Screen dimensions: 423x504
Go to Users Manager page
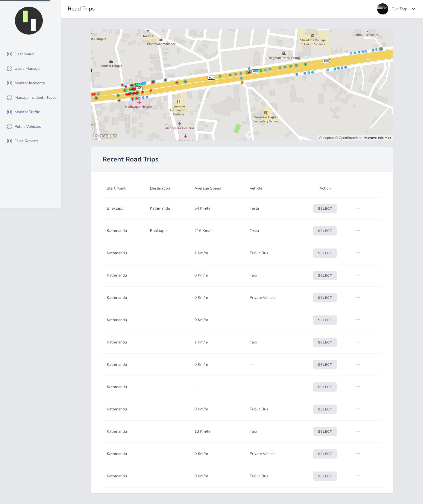pos(28,69)
